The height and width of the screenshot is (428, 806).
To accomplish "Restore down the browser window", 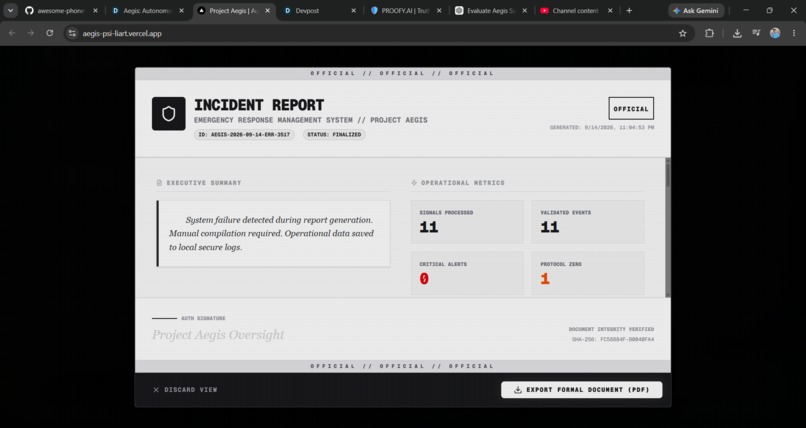I will point(770,10).
